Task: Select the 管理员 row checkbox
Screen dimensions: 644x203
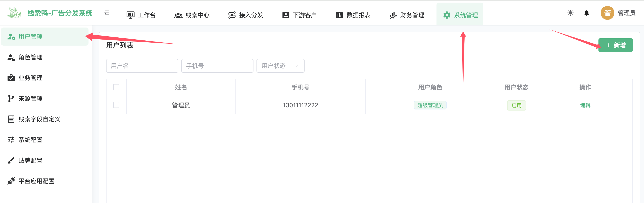Action: click(x=116, y=105)
